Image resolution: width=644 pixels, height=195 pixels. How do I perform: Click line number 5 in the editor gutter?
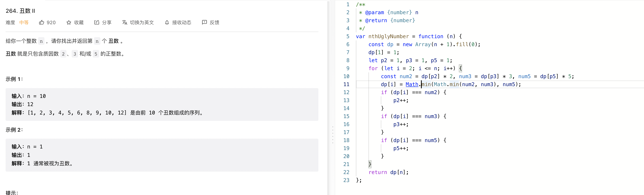coord(348,36)
